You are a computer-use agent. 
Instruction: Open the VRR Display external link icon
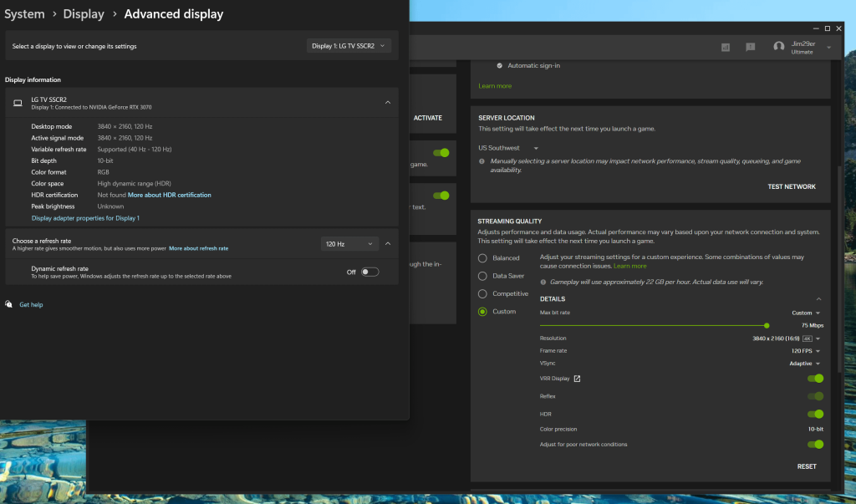[x=577, y=379]
